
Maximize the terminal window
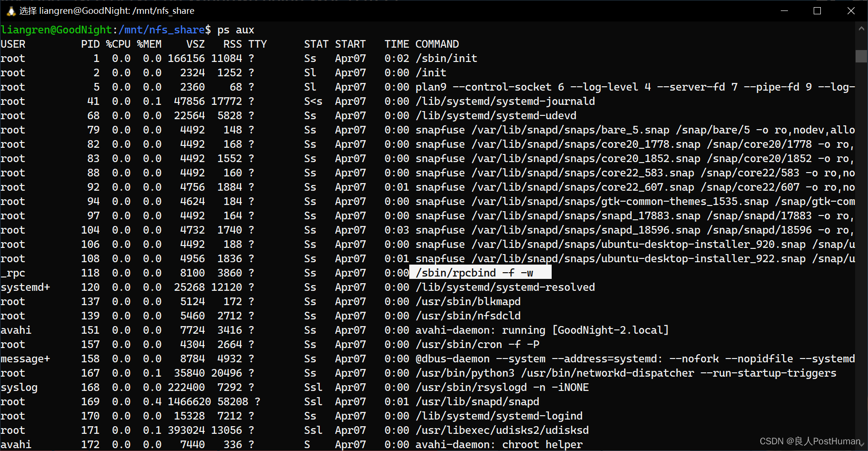[818, 10]
